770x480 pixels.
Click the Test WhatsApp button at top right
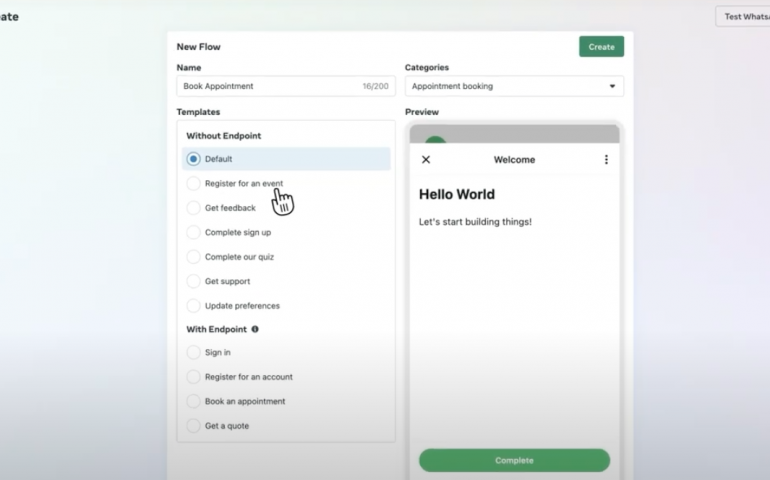743,17
